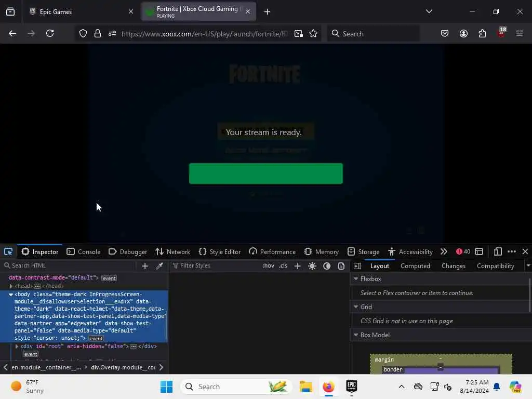Open the Storage panel
Viewport: 532px width, 399px height.
click(x=363, y=252)
